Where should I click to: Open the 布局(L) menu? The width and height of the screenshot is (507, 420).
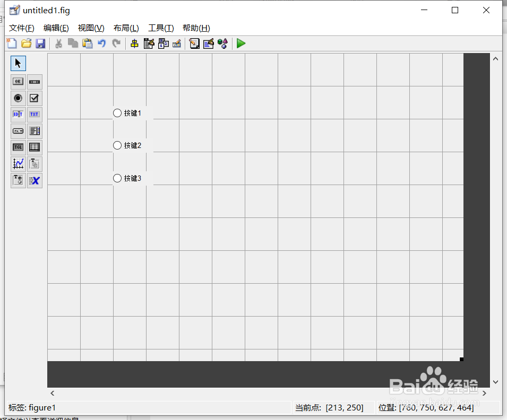coord(126,28)
